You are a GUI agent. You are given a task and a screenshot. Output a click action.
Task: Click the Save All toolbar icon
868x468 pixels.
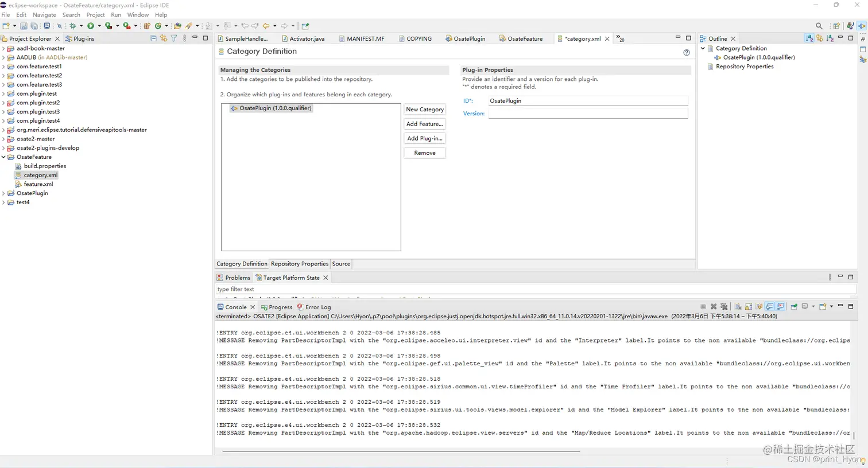pos(34,26)
